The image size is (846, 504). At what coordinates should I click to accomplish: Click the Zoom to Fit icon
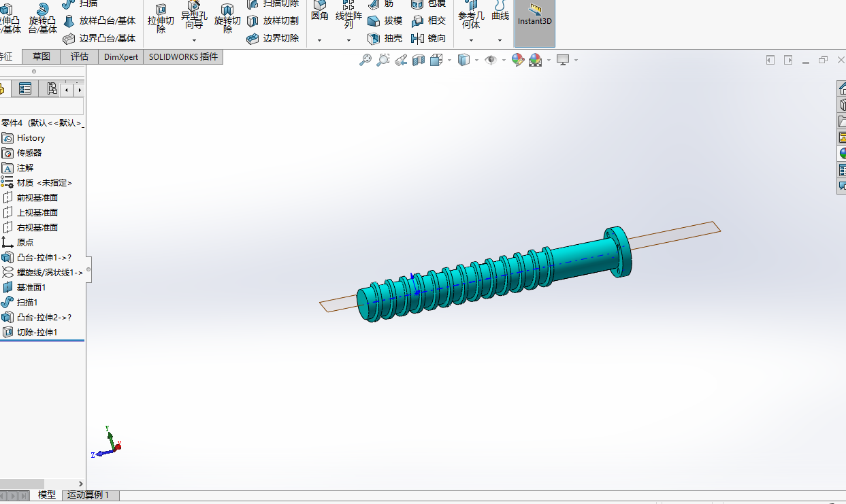coord(365,60)
